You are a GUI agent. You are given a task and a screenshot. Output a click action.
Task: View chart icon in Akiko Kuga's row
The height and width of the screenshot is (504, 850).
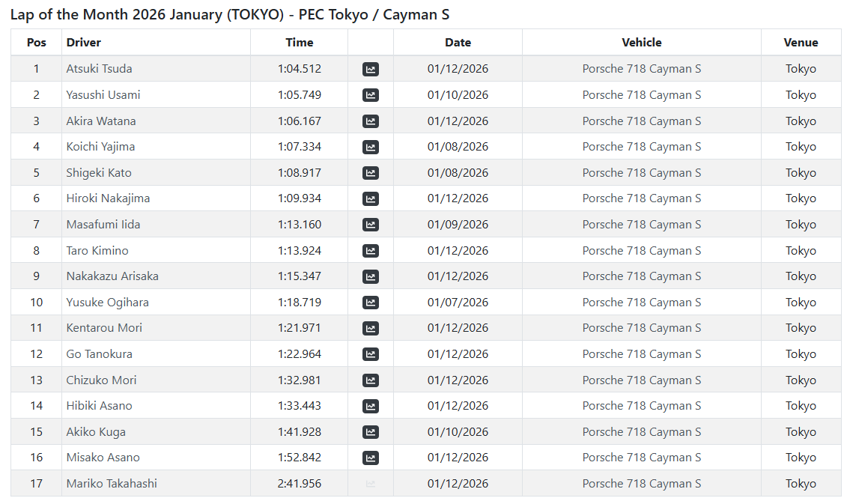[x=370, y=432]
